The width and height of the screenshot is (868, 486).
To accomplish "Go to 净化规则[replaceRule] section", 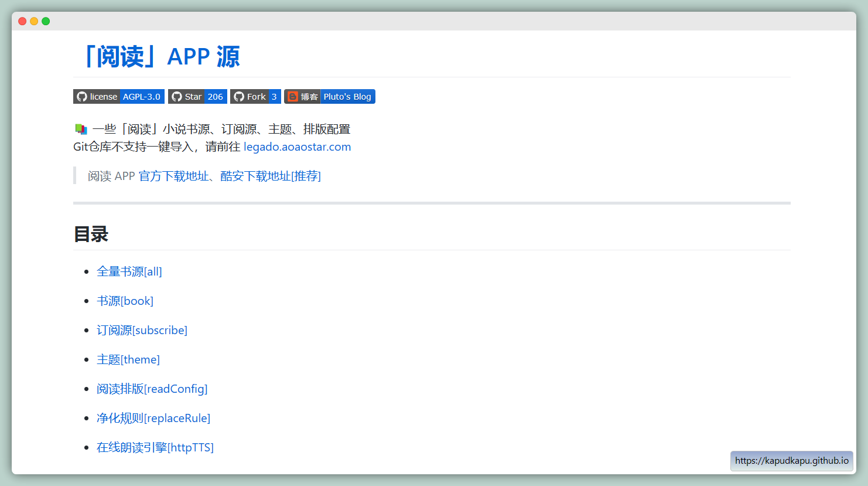I will tap(153, 418).
